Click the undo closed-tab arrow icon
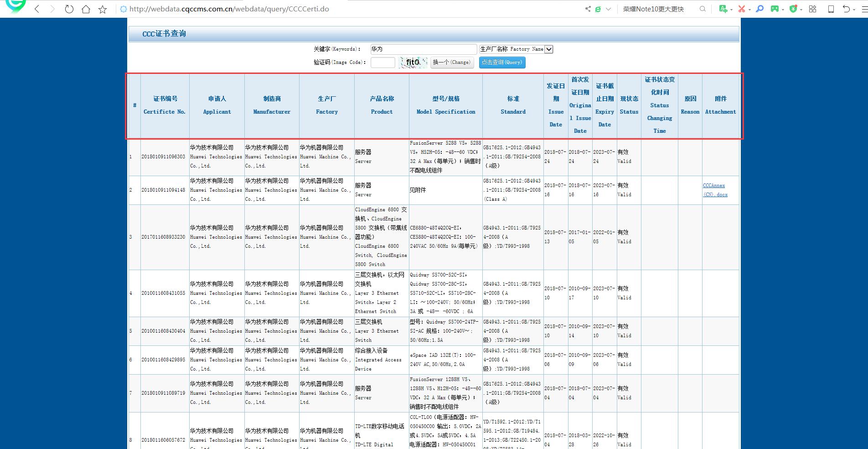The image size is (868, 449). click(847, 9)
